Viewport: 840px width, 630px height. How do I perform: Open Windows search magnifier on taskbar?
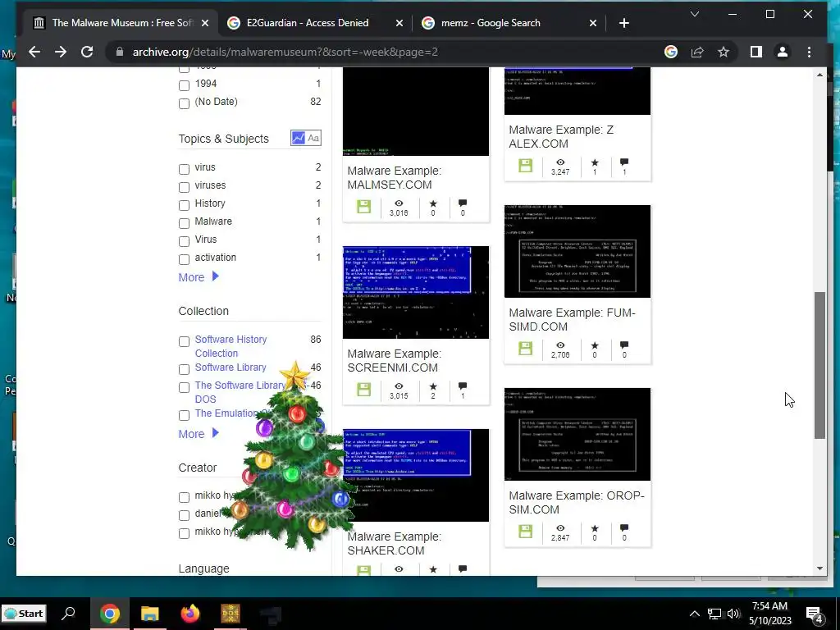click(x=69, y=614)
